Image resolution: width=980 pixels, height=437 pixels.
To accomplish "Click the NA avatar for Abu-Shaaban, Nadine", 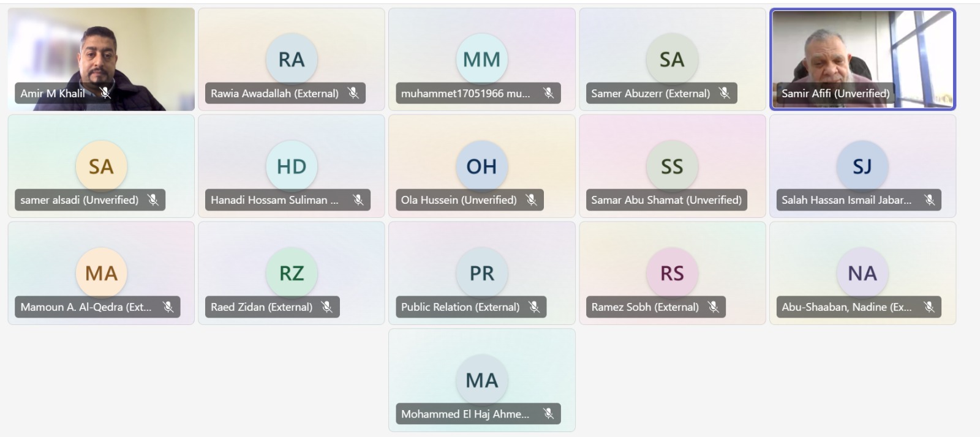I will [x=862, y=273].
